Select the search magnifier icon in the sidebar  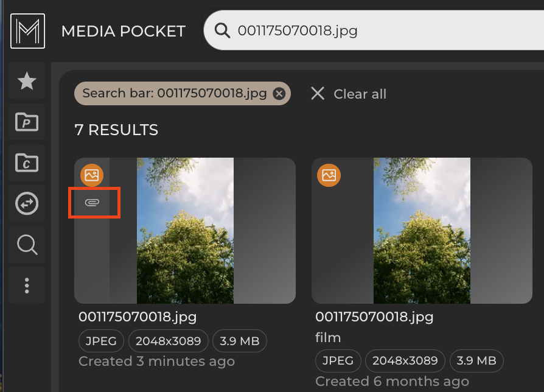pos(26,244)
